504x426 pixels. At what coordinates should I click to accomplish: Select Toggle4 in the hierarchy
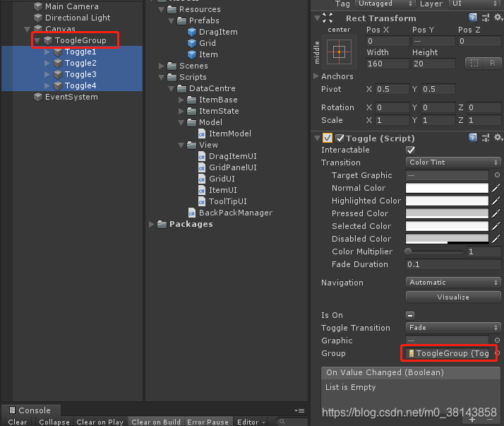(x=80, y=85)
